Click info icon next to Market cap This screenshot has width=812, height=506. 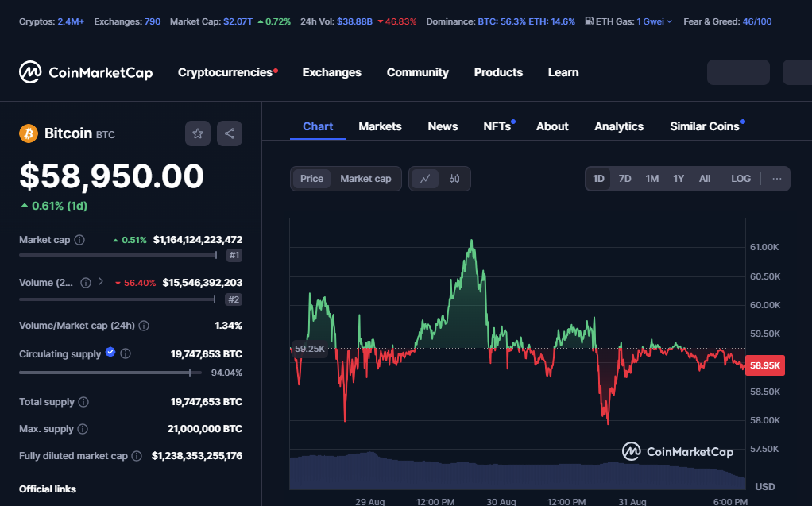[79, 240]
